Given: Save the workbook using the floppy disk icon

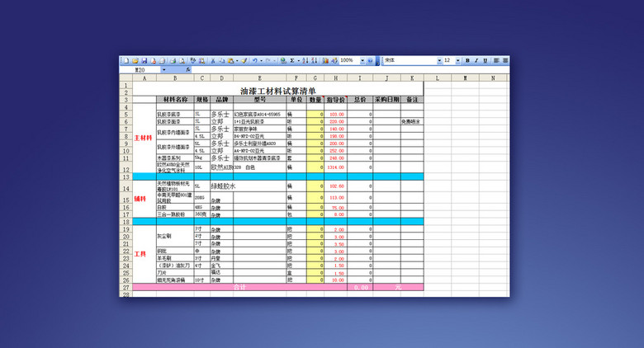Looking at the screenshot, I should (144, 61).
